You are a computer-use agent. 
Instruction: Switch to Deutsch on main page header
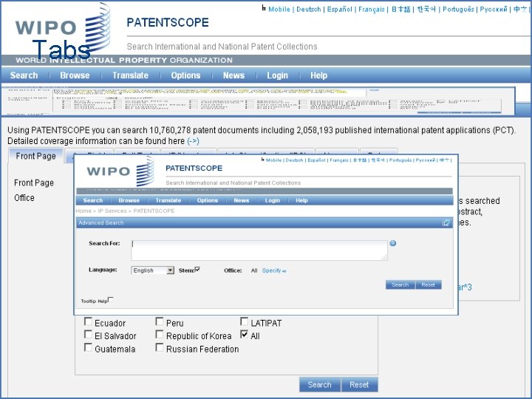tap(308, 9)
